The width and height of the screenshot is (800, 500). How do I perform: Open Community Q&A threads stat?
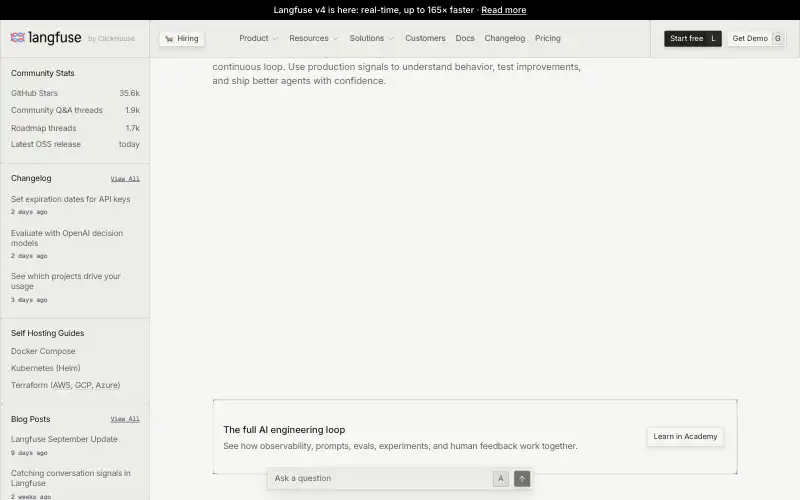[x=75, y=110]
